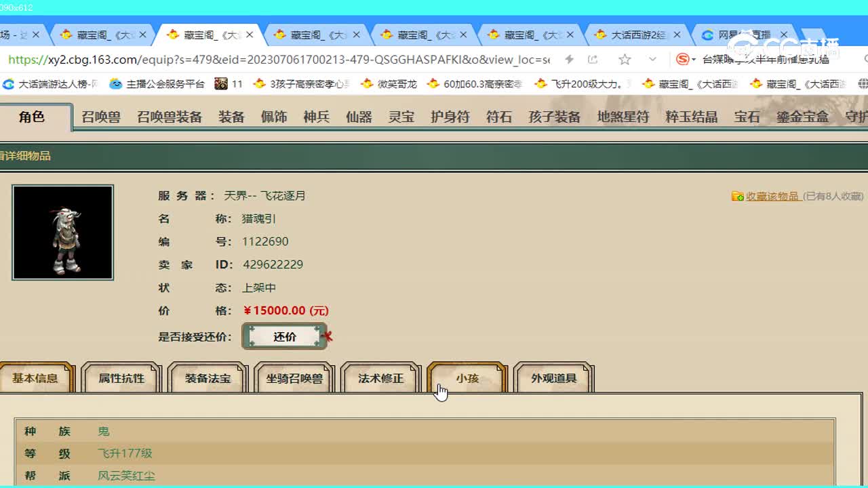Open the 60加60.3高亲密孝 bookmark
The image size is (868, 488).
point(475,84)
